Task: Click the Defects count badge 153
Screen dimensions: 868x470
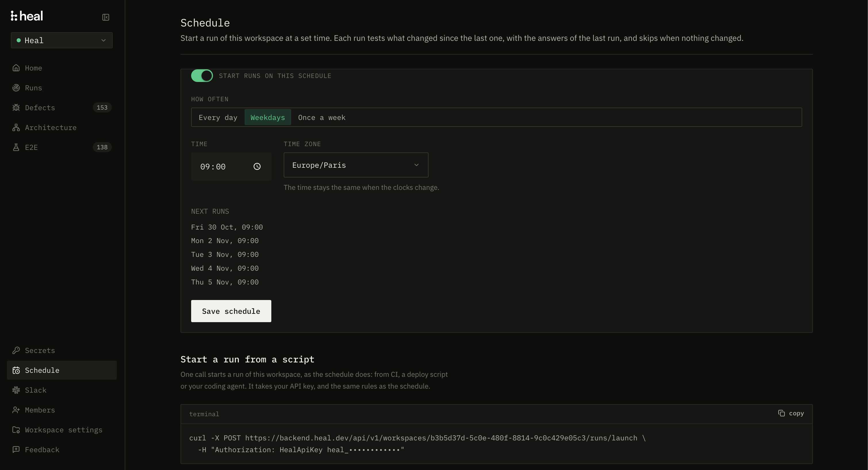Action: (102, 108)
